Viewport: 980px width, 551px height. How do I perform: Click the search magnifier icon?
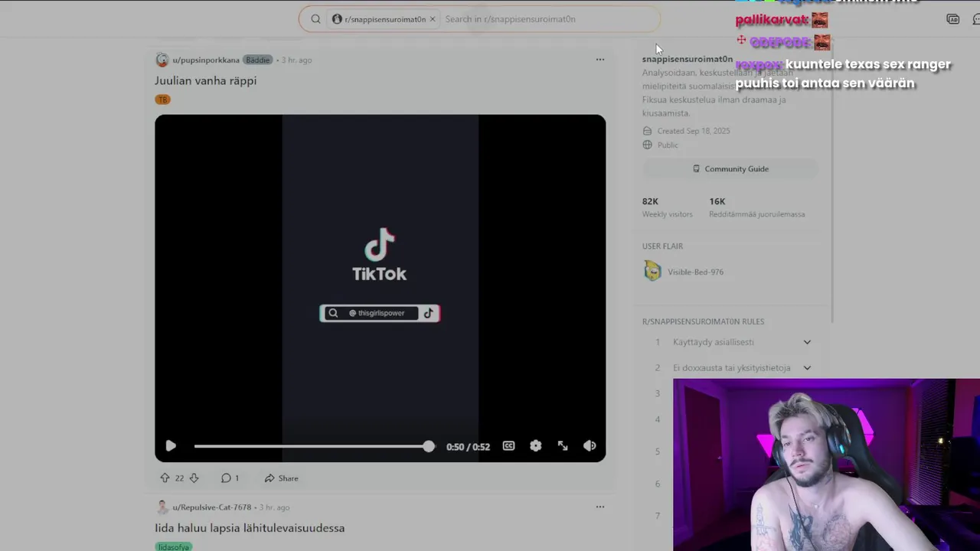tap(315, 19)
